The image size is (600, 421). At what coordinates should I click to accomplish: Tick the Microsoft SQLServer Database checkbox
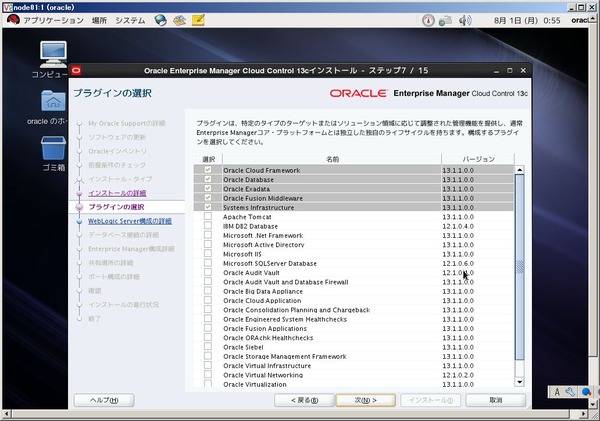click(208, 263)
